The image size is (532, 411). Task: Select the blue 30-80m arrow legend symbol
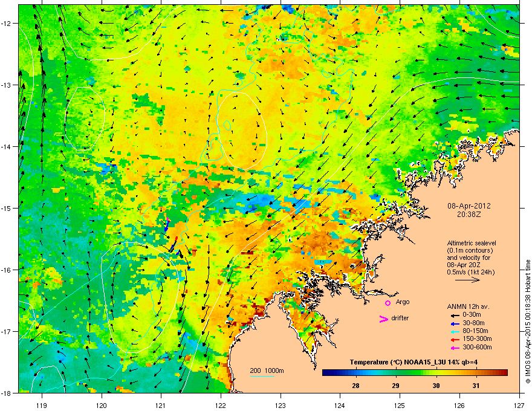455,323
